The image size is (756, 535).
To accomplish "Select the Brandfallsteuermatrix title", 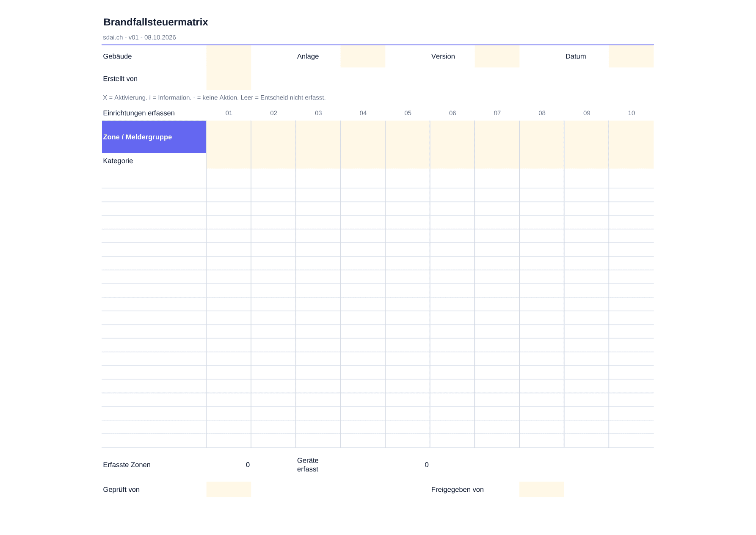I will click(x=156, y=22).
